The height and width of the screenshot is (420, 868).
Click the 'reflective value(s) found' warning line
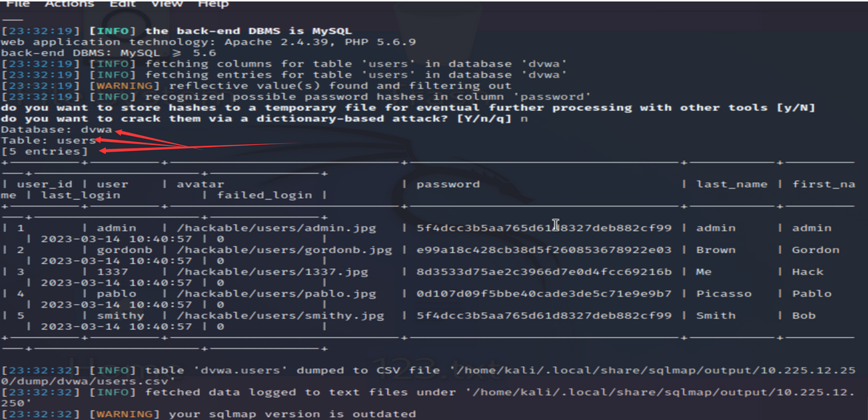(x=256, y=86)
